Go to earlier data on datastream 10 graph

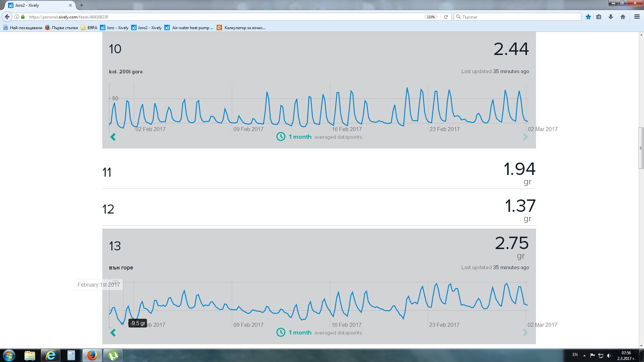tap(113, 137)
